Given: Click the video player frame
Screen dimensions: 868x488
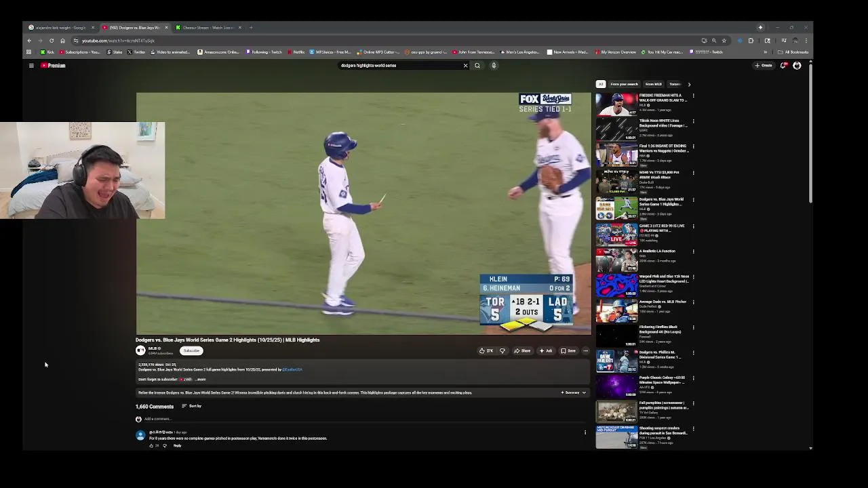Looking at the screenshot, I should tap(363, 213).
